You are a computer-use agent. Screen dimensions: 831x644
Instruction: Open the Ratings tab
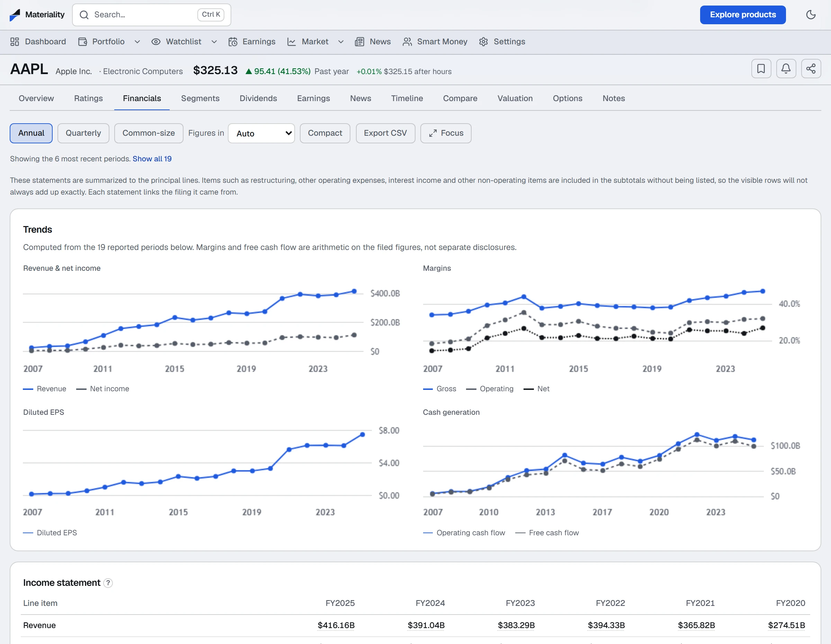click(x=88, y=98)
